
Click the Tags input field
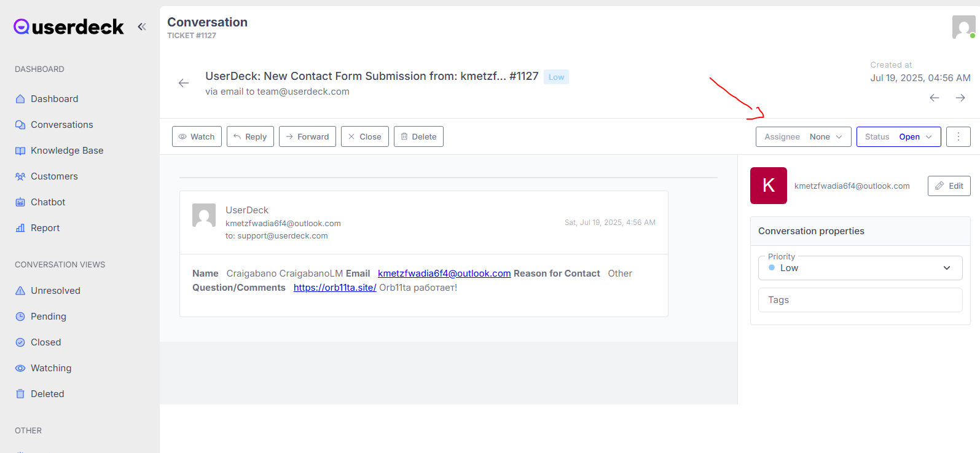860,300
